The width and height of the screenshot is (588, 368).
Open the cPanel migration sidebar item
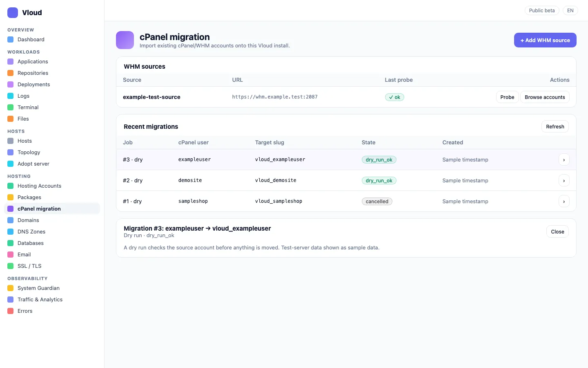click(x=52, y=209)
